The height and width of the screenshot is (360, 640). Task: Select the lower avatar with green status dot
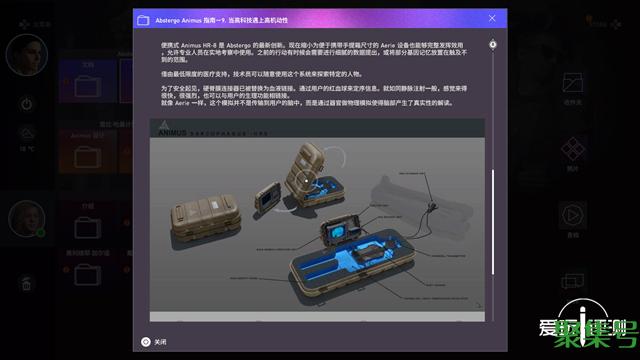(27, 219)
